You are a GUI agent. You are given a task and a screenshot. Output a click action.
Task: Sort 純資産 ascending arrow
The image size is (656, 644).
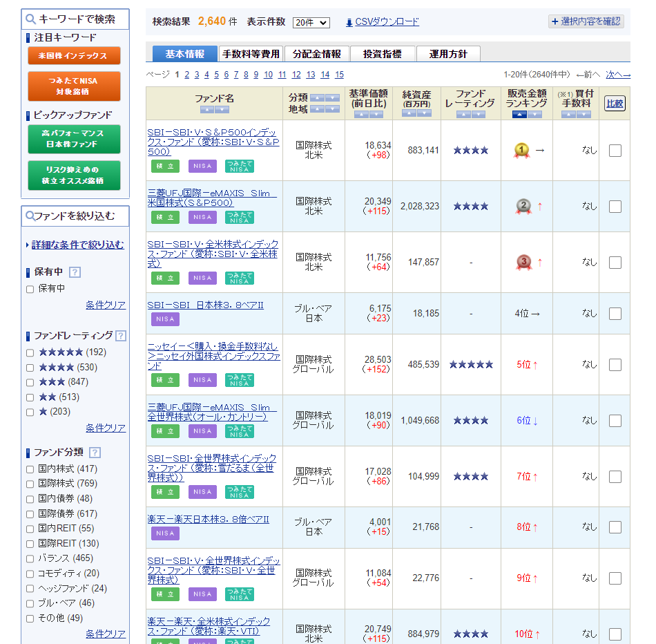coord(409,113)
